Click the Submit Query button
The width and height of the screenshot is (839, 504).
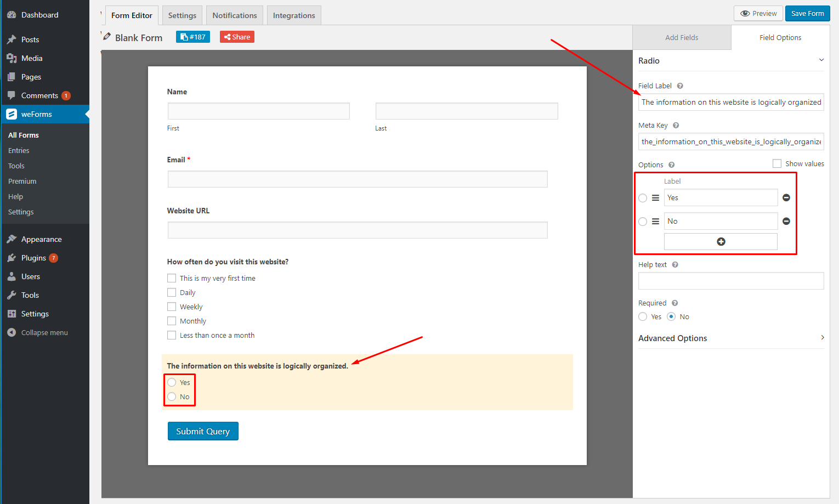tap(203, 431)
